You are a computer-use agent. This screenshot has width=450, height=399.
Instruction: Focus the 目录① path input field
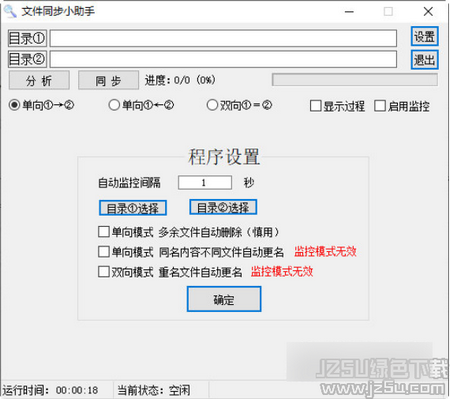223,38
